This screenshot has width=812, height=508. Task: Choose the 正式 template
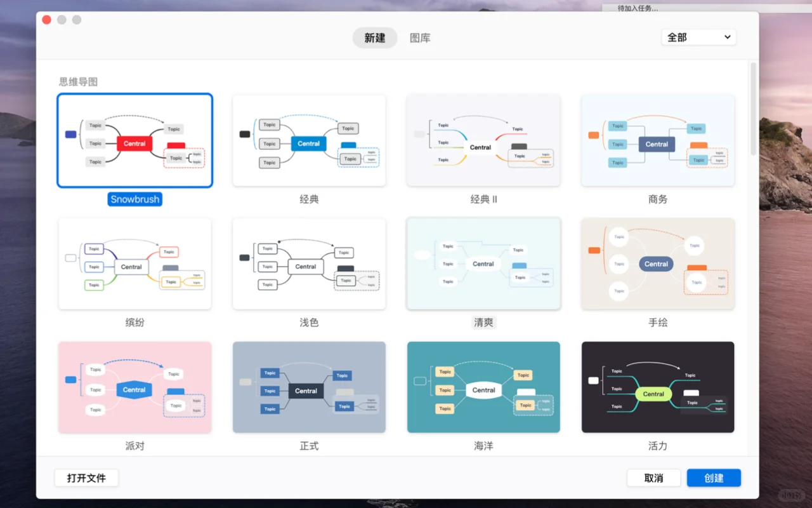309,387
